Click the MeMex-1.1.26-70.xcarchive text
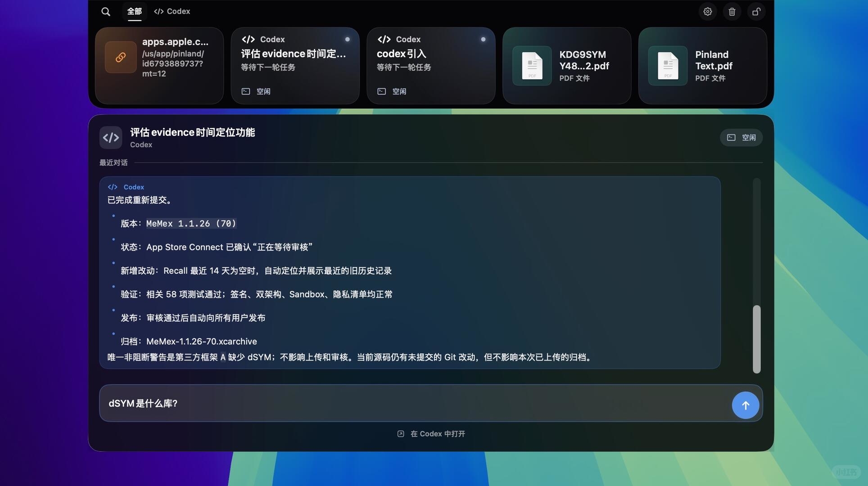 pyautogui.click(x=202, y=342)
